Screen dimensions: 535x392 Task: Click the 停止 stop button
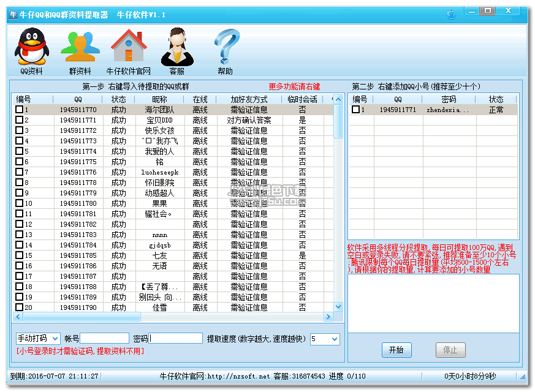(x=450, y=350)
